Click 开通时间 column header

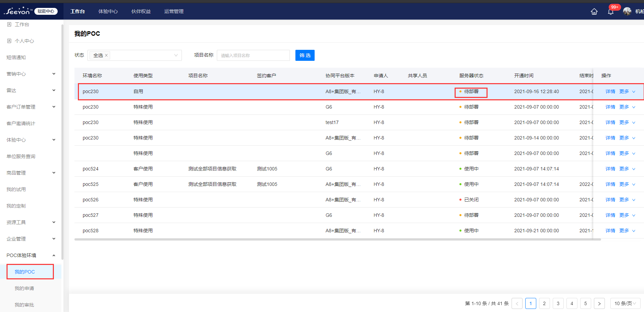point(524,76)
